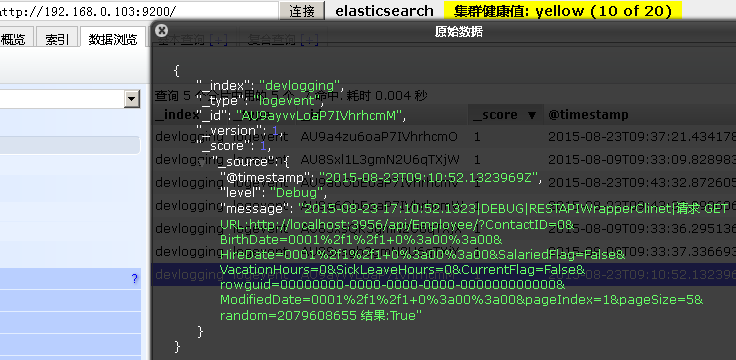Click the 原始数据 popup title

pos(459,31)
